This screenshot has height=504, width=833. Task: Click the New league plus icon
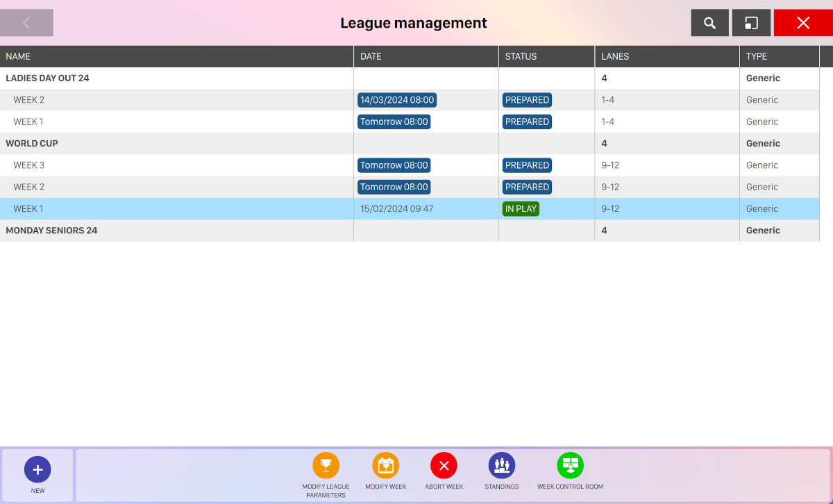tap(37, 470)
